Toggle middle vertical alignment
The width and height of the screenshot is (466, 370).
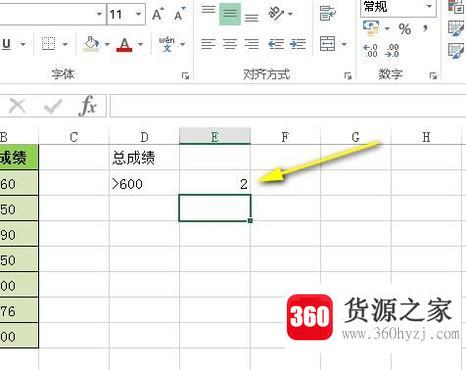pyautogui.click(x=230, y=14)
